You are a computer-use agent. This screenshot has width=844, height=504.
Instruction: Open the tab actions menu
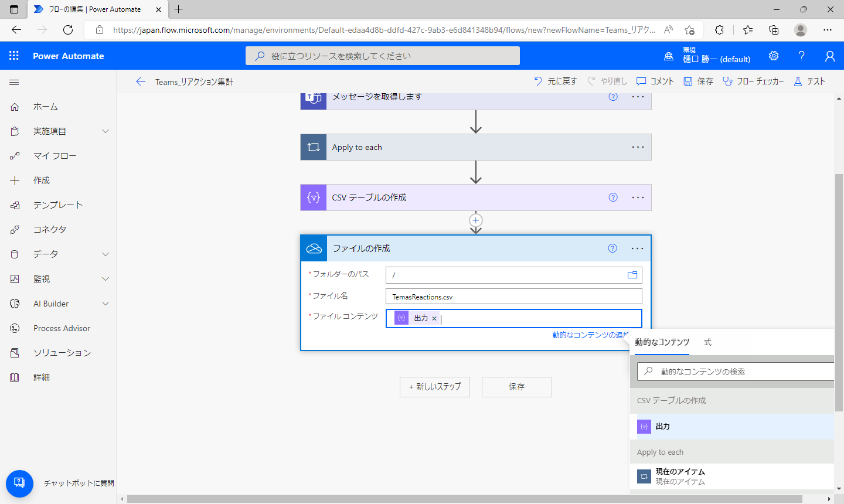coord(14,9)
